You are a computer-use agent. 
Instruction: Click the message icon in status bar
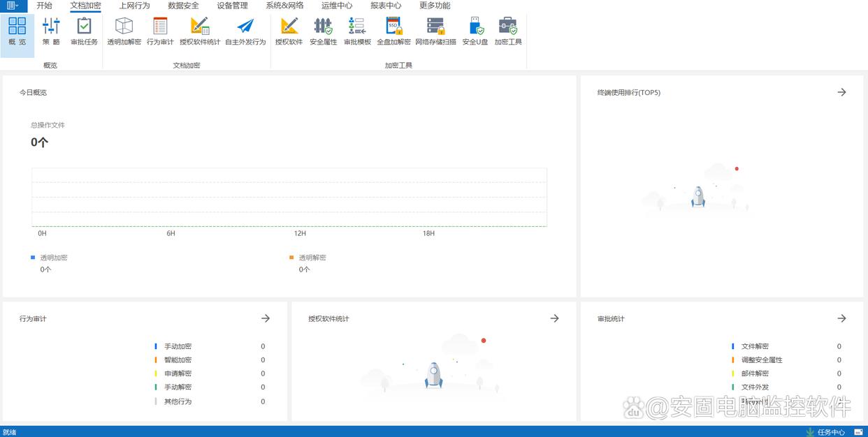[x=858, y=432]
